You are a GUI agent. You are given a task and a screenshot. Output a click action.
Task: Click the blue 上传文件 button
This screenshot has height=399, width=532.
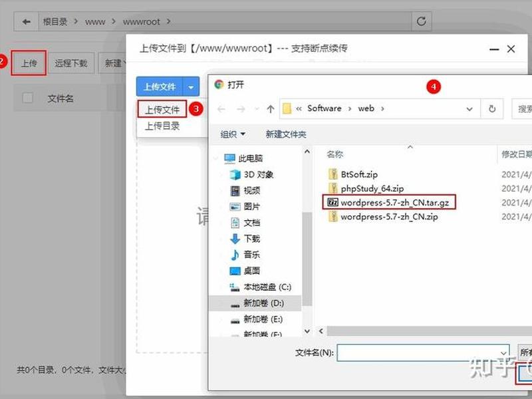tap(160, 87)
